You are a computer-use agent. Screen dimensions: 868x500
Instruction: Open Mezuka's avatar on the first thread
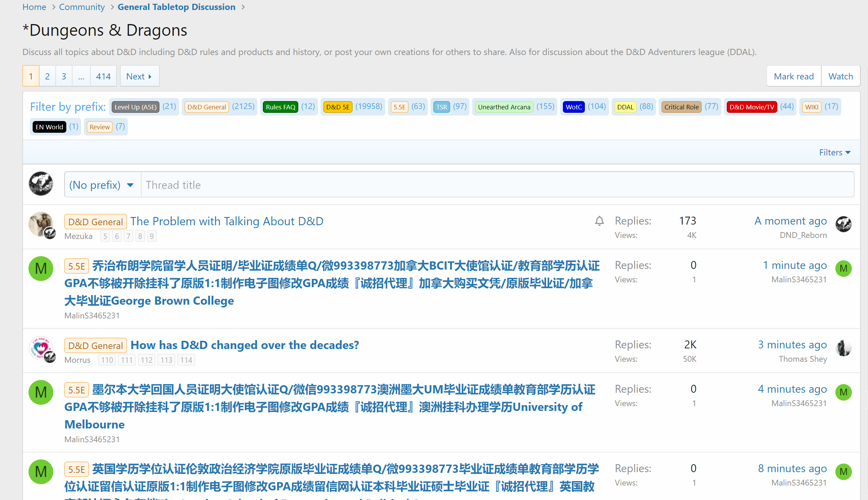click(x=41, y=224)
